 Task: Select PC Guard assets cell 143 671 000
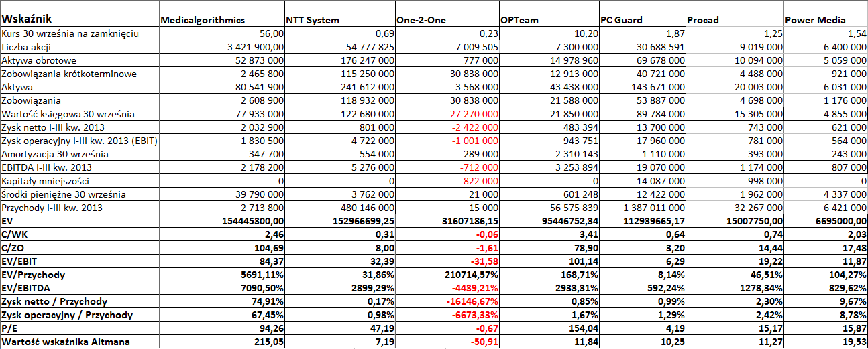[643, 87]
